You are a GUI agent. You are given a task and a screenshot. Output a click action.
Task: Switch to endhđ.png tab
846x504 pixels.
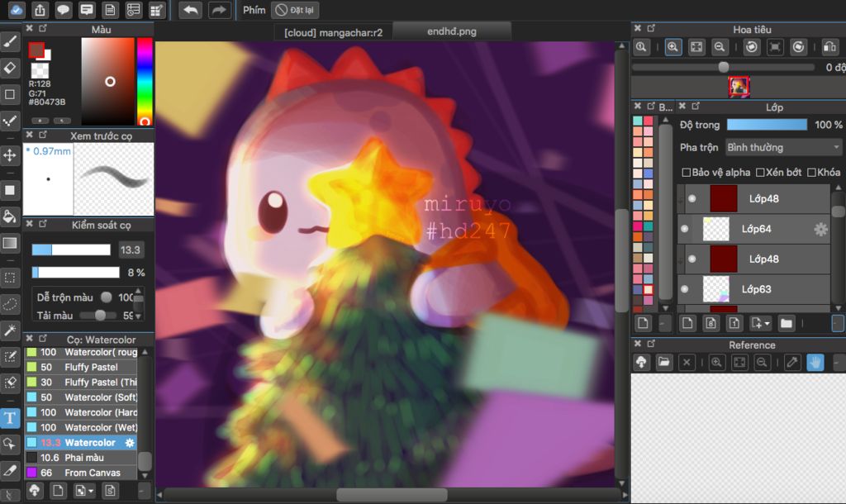[x=452, y=31]
